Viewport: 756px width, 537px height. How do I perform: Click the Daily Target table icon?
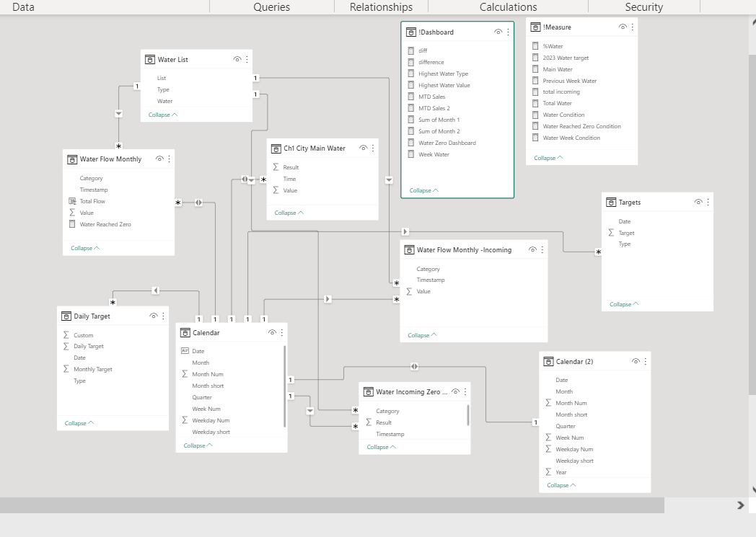pos(66,316)
